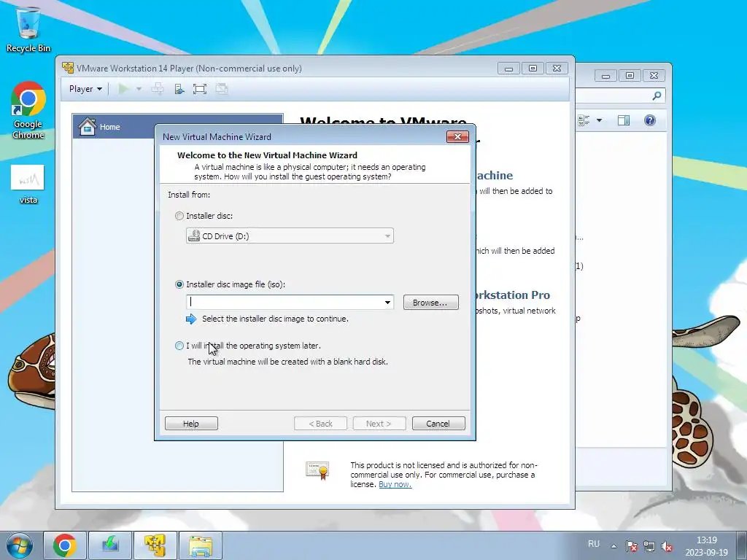The width and height of the screenshot is (747, 560).
Task: Select Installer disc image file (iso) option
Action: click(x=179, y=284)
